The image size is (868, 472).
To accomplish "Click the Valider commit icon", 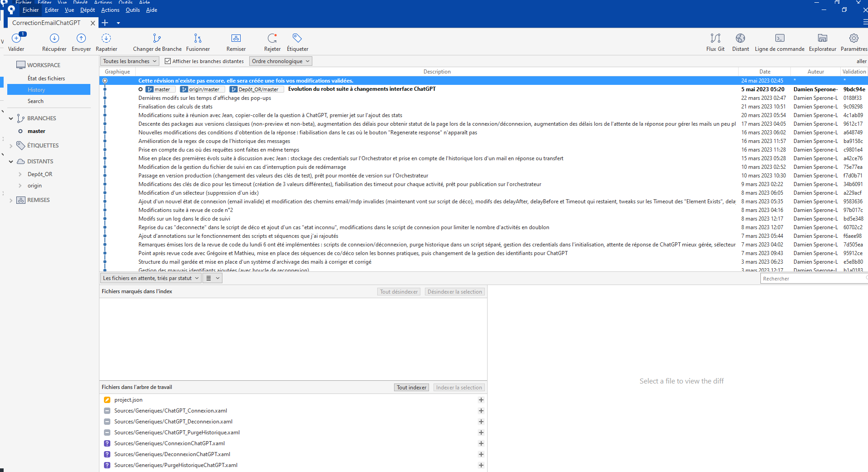I will point(16,39).
